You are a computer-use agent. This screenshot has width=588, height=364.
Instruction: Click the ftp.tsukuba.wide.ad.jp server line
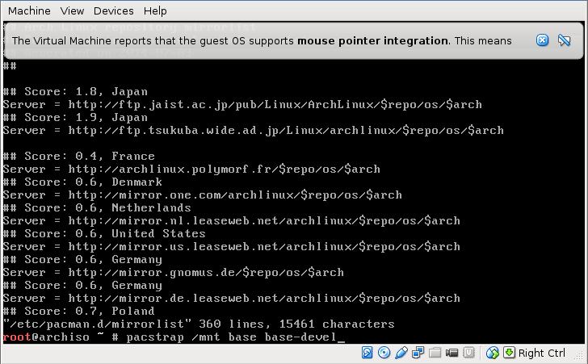tap(254, 131)
